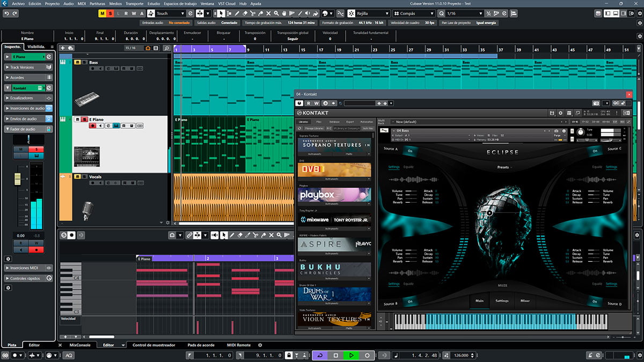Click the Undo arrow icon

coord(6,13)
